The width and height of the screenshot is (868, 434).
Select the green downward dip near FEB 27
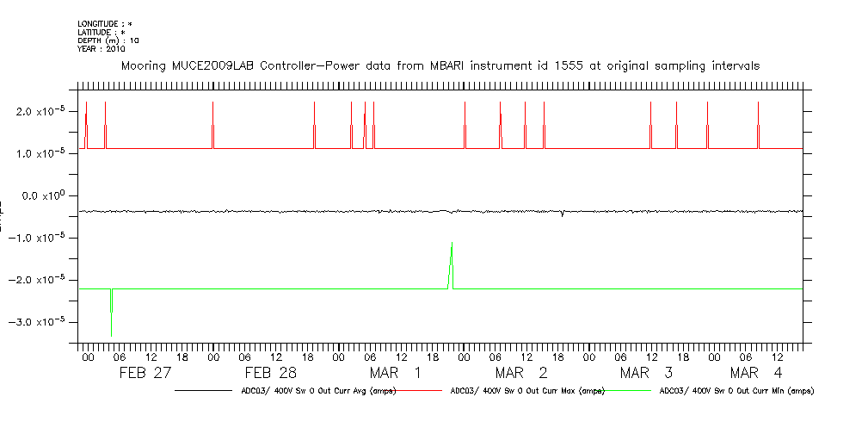tap(111, 308)
